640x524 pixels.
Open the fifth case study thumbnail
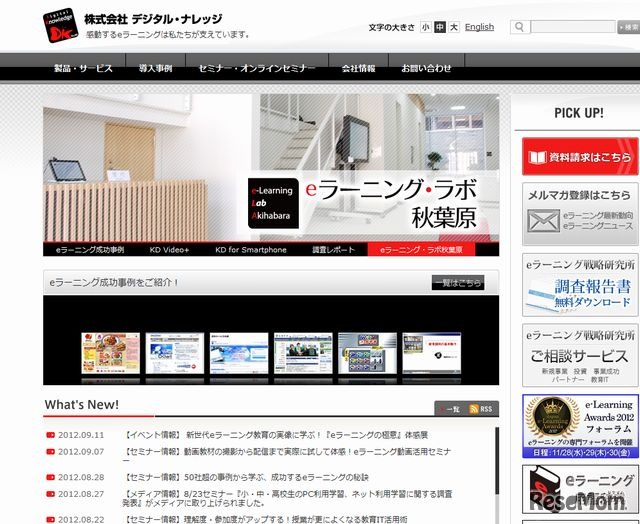tap(367, 353)
